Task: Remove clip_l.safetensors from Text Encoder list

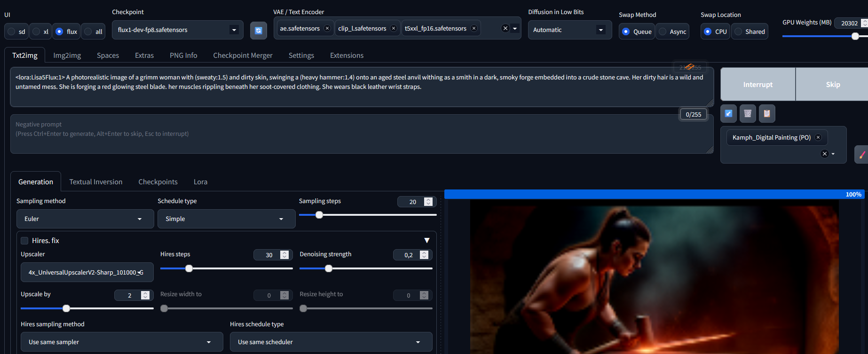Action: click(x=394, y=29)
